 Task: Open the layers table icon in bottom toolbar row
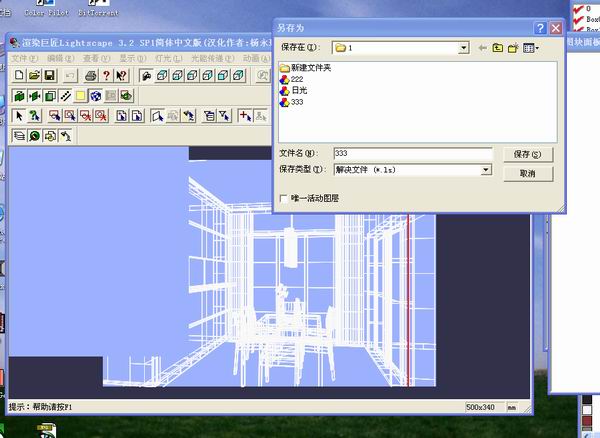click(x=19, y=136)
